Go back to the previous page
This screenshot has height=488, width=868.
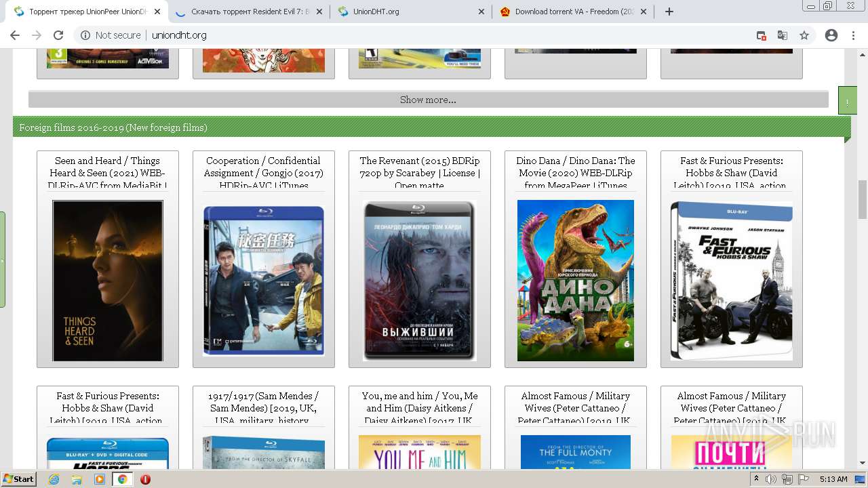15,35
